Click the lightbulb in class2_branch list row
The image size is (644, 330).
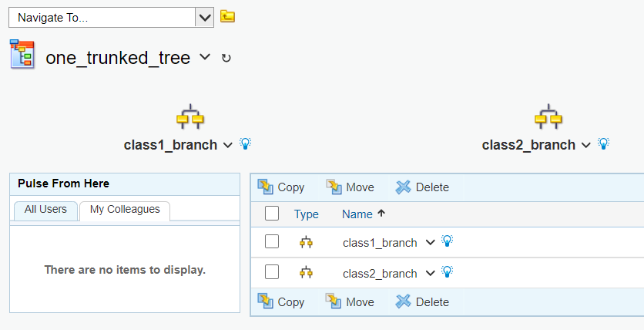coord(447,272)
